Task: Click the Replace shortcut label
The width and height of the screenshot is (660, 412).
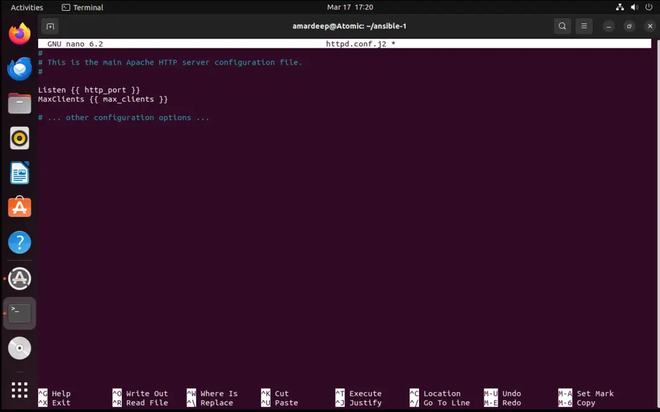Action: [217, 403]
